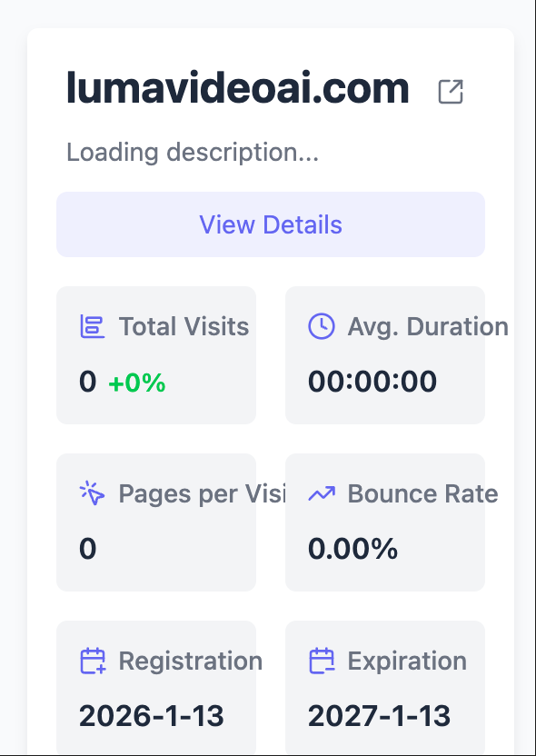
Task: Click the Pages per Visit label
Action: pos(202,494)
